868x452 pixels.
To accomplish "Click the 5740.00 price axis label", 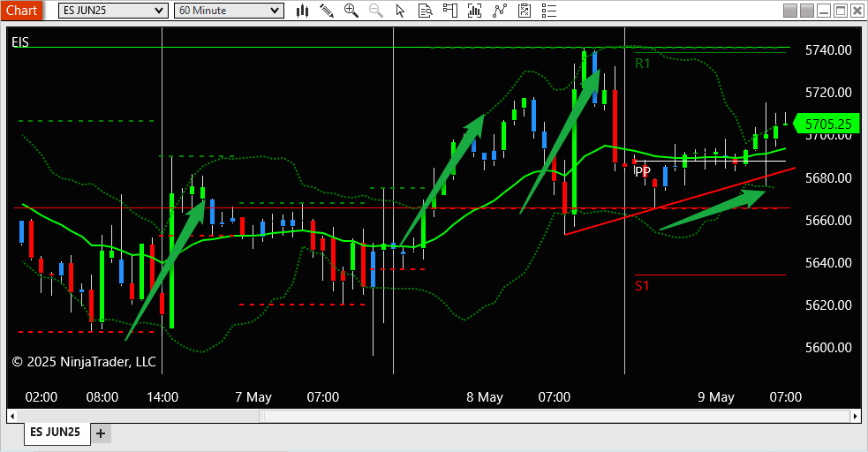I will tap(828, 50).
